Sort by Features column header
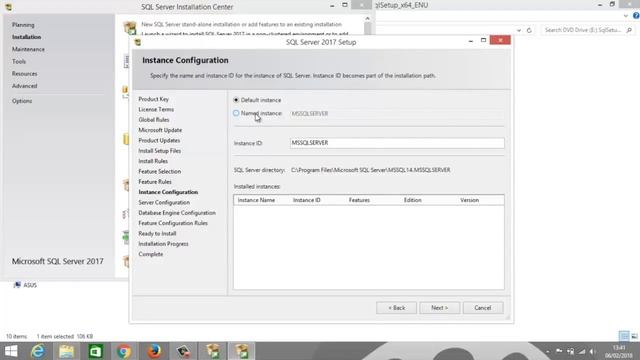 pyautogui.click(x=359, y=200)
